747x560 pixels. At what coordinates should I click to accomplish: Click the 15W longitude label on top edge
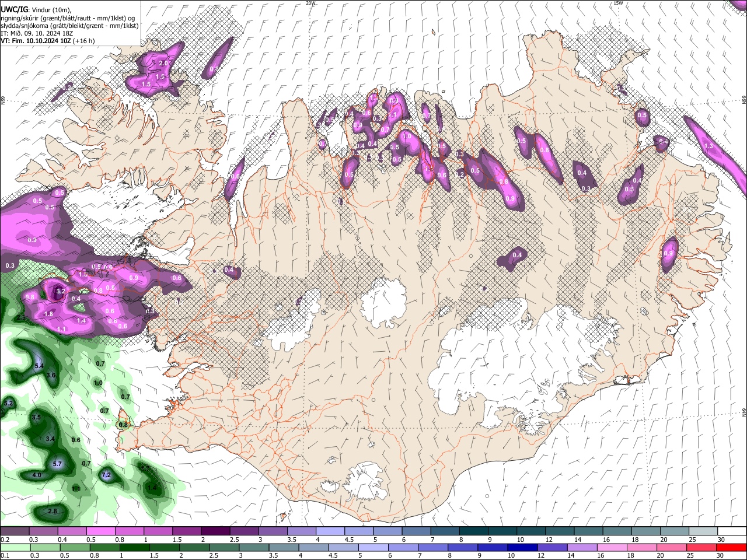618,3
